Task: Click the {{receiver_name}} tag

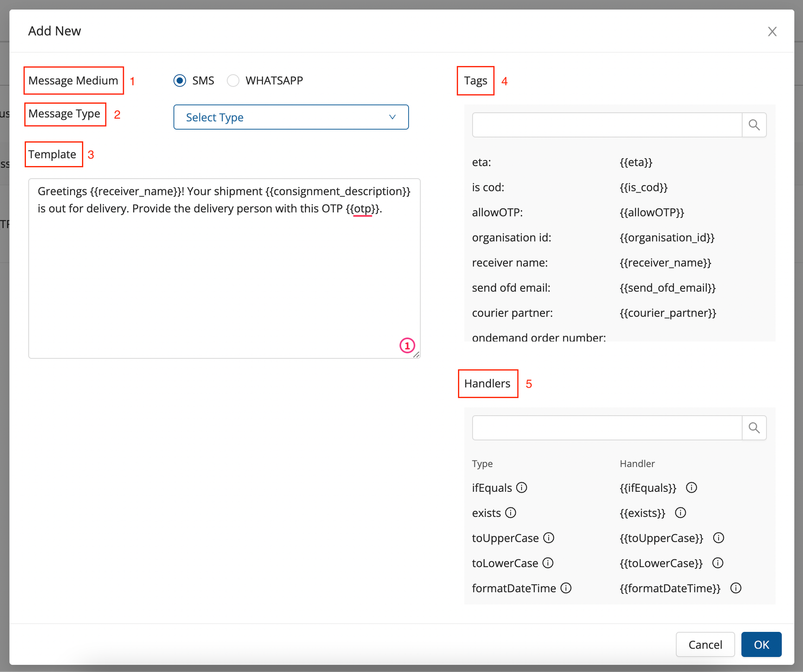Action: [665, 263]
